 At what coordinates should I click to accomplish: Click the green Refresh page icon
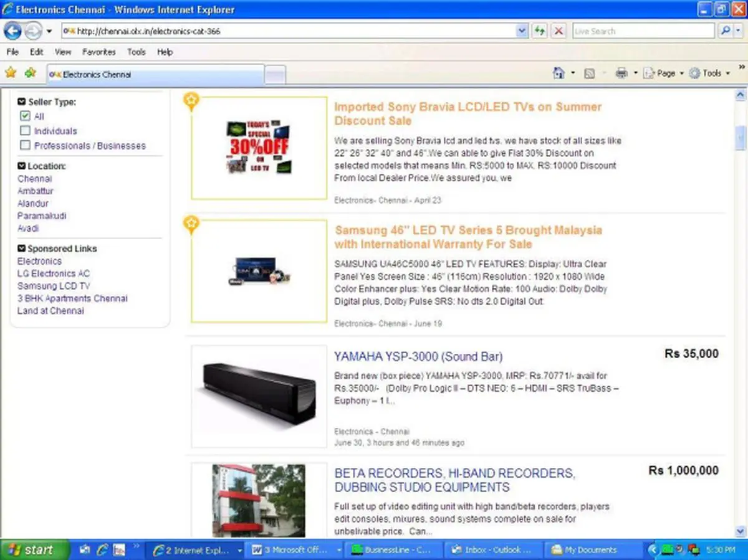tap(540, 31)
